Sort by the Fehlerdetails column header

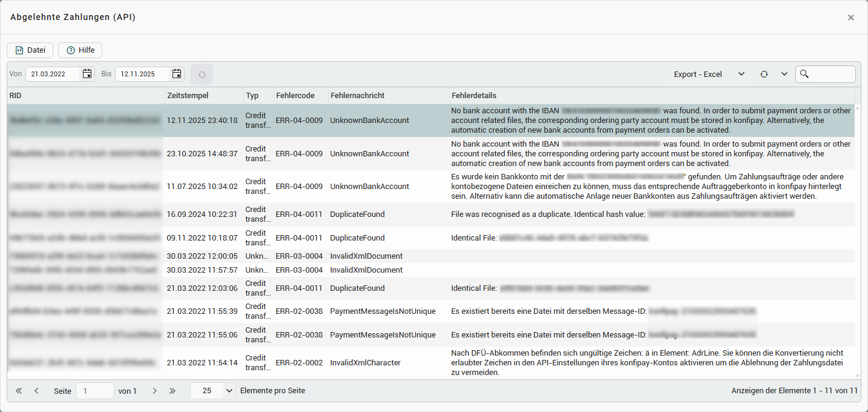click(x=652, y=96)
